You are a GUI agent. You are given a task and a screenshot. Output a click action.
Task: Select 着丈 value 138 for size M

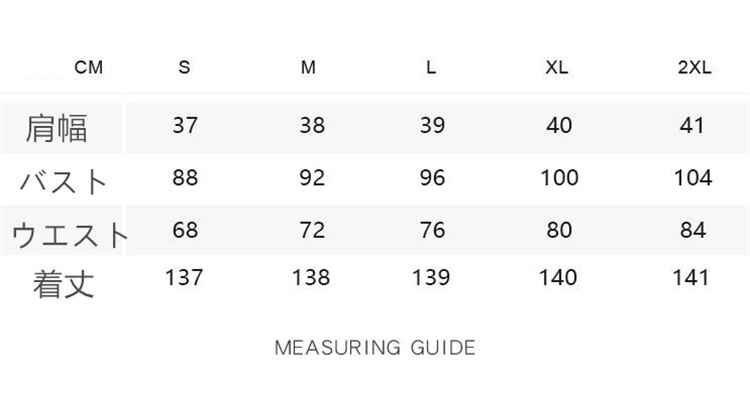[x=311, y=277]
